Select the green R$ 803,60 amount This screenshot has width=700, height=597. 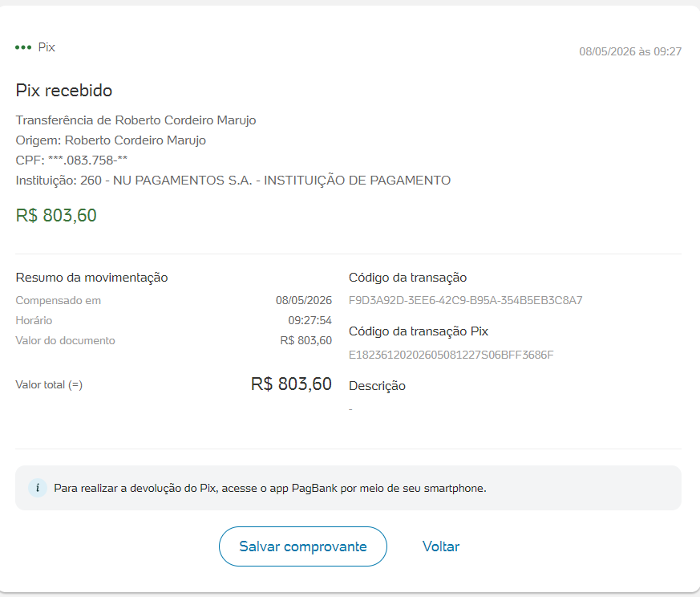pyautogui.click(x=56, y=215)
